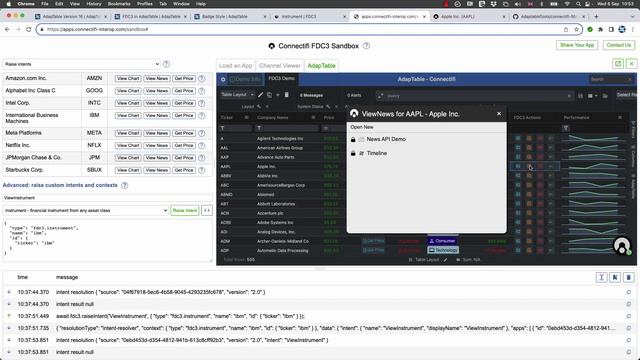This screenshot has width=640, height=360.
Task: Bookmark this page with star icon
Action: point(576,29)
